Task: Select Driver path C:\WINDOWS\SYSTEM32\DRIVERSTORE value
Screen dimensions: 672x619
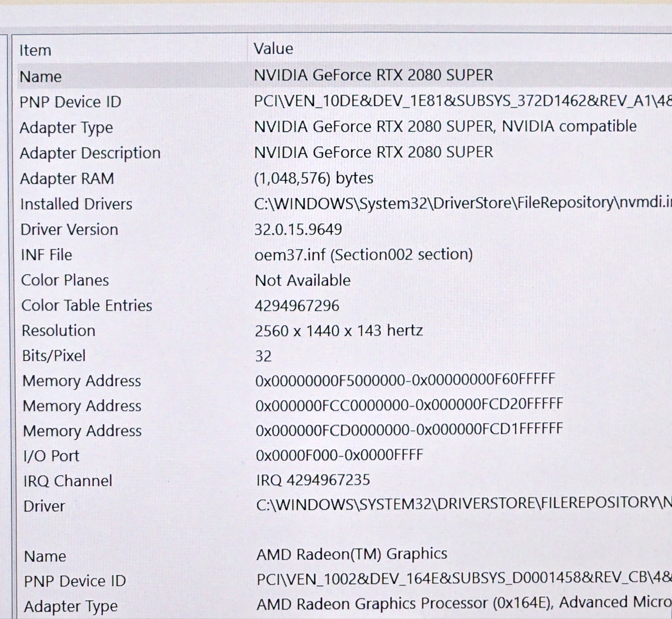Action: [464, 504]
